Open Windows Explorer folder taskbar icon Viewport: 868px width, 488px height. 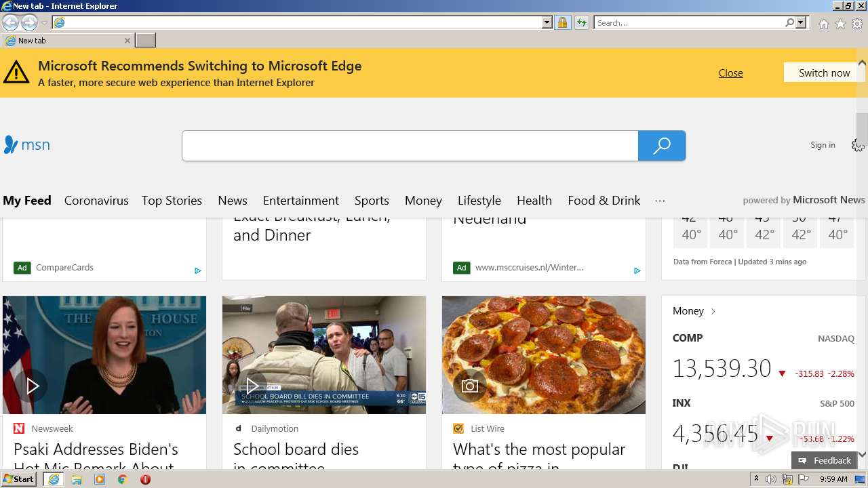pyautogui.click(x=77, y=479)
